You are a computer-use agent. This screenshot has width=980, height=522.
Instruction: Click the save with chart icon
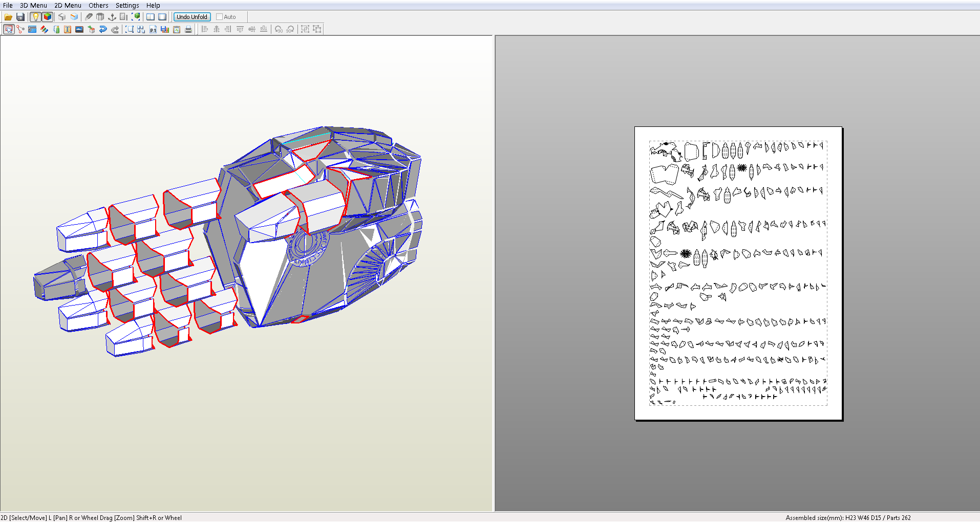coord(165,29)
